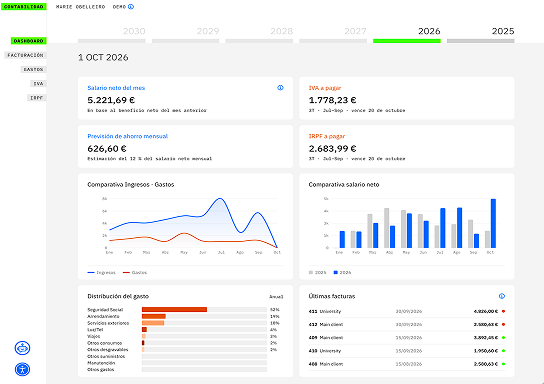Open Dashboard in the sidebar
Screen dimensions: 544x384
point(28,41)
